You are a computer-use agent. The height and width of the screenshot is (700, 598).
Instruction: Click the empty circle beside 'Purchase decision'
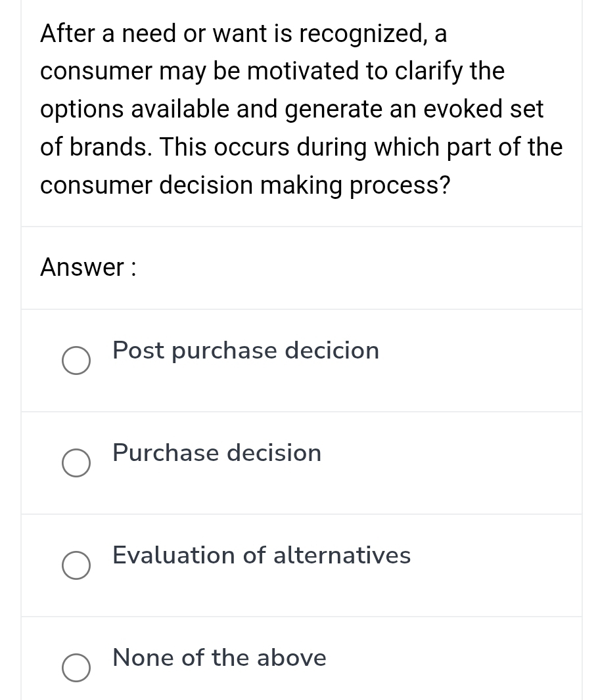pyautogui.click(x=76, y=463)
